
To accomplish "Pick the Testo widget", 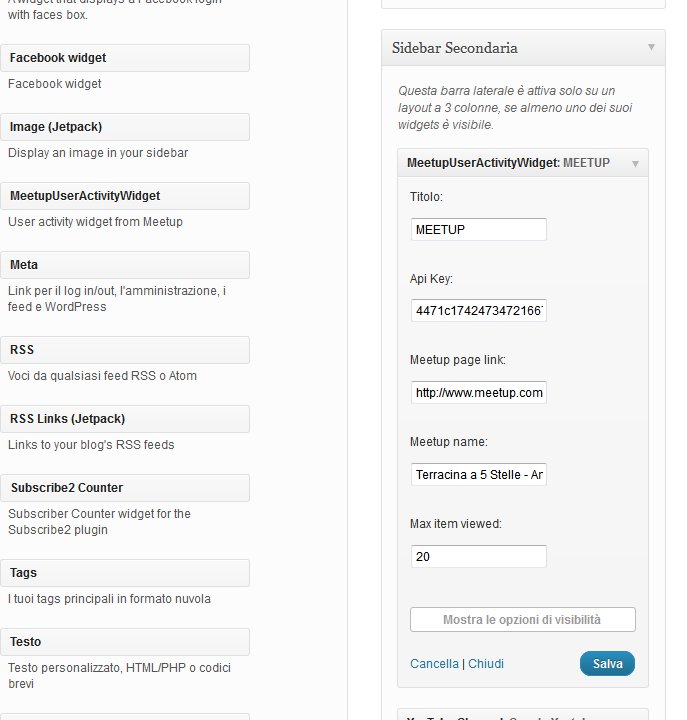I will [x=125, y=642].
